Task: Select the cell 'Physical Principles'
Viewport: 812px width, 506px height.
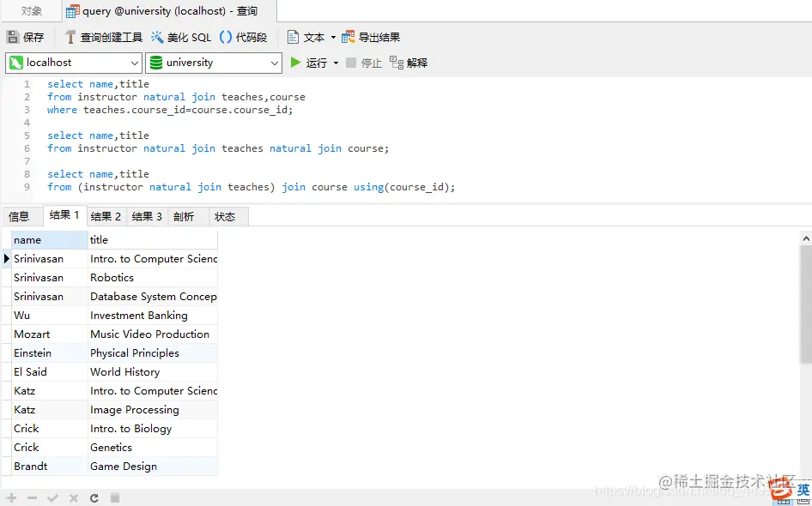Action: tap(153, 352)
